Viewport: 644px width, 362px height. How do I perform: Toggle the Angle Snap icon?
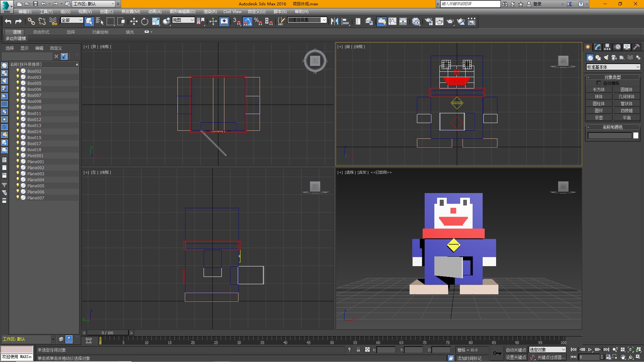248,21
